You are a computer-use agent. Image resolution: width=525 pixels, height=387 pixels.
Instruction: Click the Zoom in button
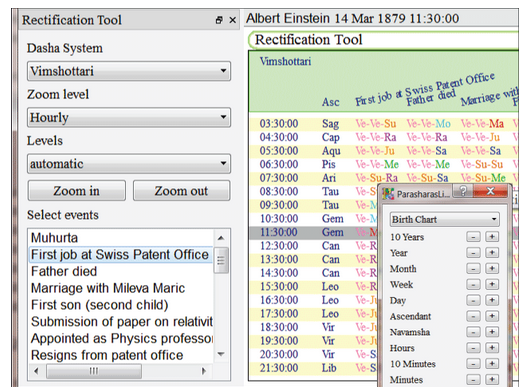point(77,191)
